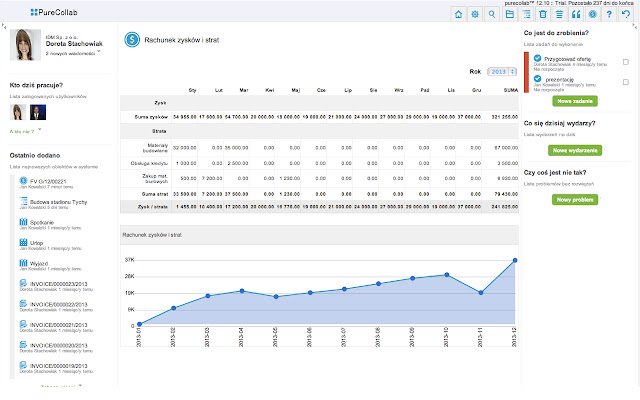The height and width of the screenshot is (400, 640).
Task: Click the undo back arrow icon
Action: 626,14
